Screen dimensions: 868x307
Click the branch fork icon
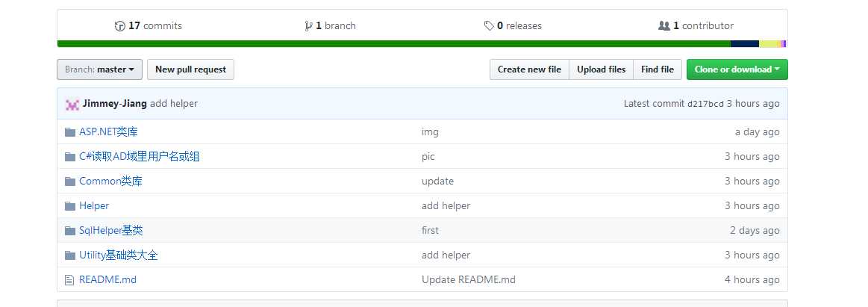[308, 26]
